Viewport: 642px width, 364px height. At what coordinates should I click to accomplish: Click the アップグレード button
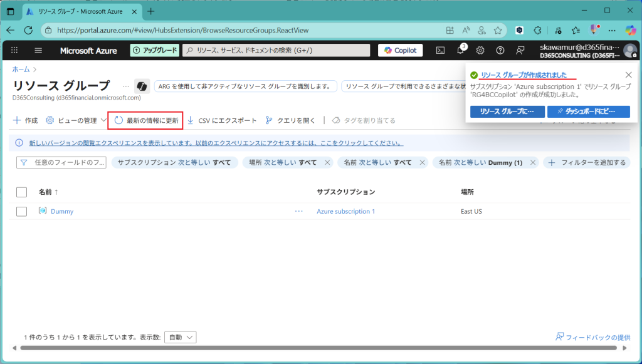[155, 50]
